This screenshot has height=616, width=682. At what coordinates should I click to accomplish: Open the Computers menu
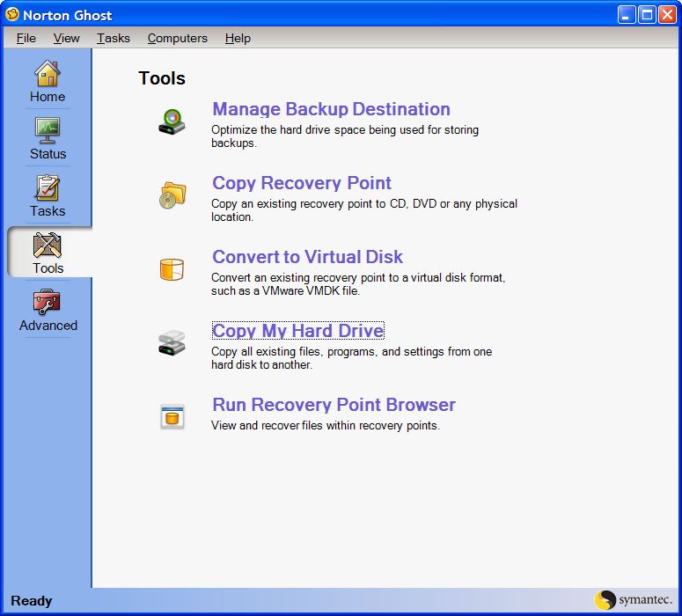[178, 39]
